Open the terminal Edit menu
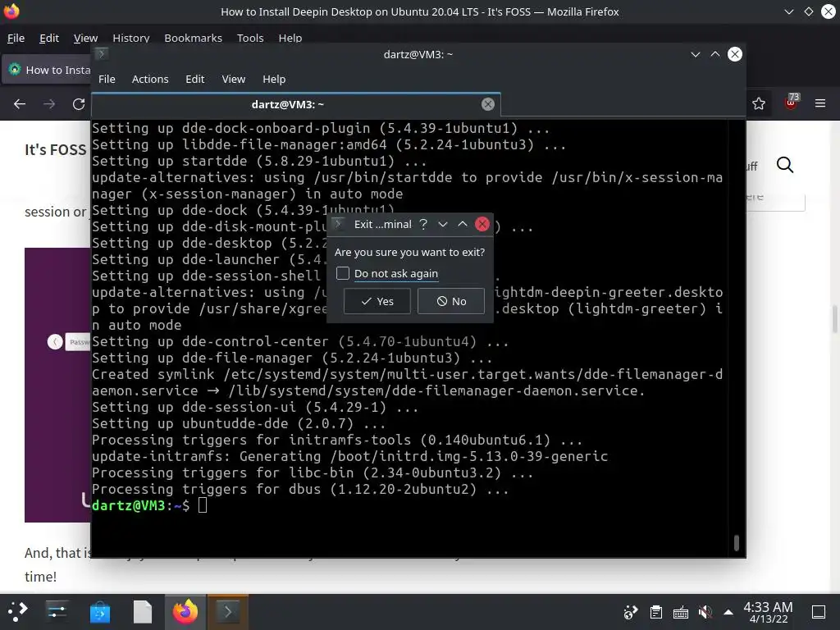Viewport: 840px width, 630px height. pyautogui.click(x=195, y=79)
